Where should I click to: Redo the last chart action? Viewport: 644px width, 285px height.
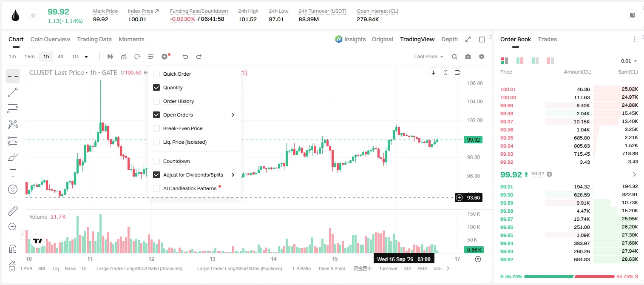pos(199,57)
